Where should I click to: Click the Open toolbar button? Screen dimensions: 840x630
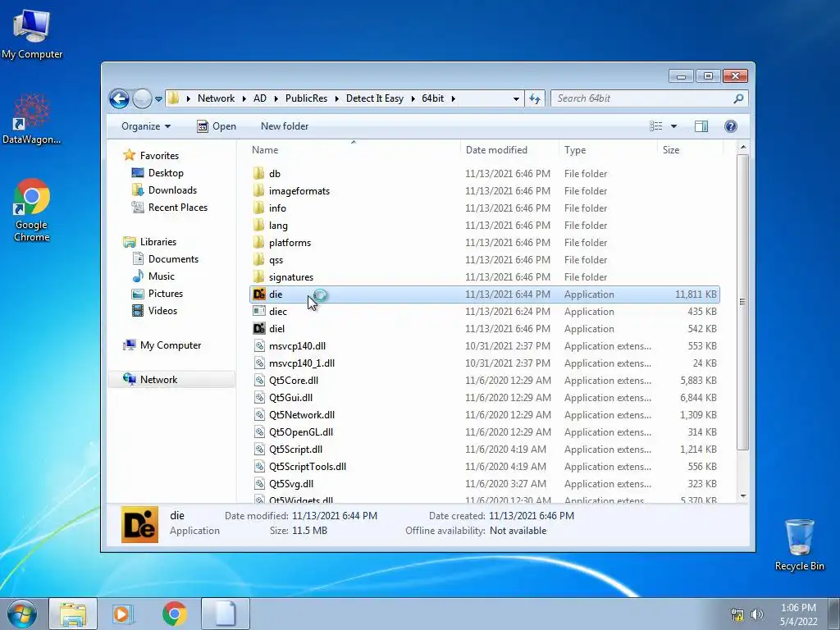[217, 126]
